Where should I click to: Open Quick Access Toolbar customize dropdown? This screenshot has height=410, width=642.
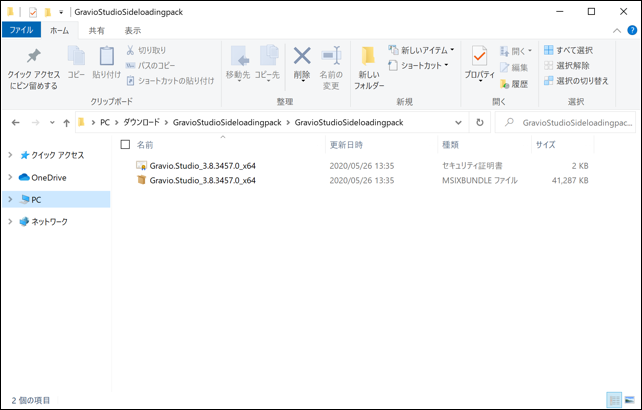(x=61, y=12)
